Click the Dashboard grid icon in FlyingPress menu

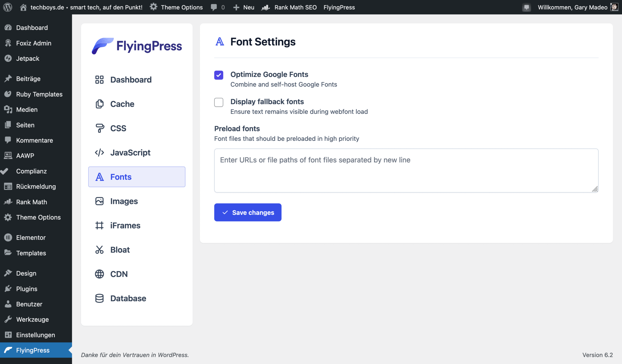pos(99,80)
